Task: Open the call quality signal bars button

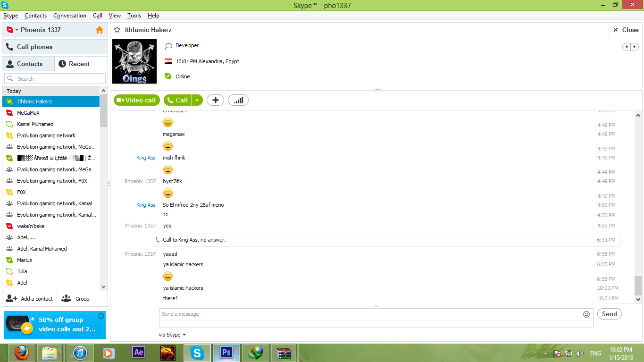Action: 238,100
